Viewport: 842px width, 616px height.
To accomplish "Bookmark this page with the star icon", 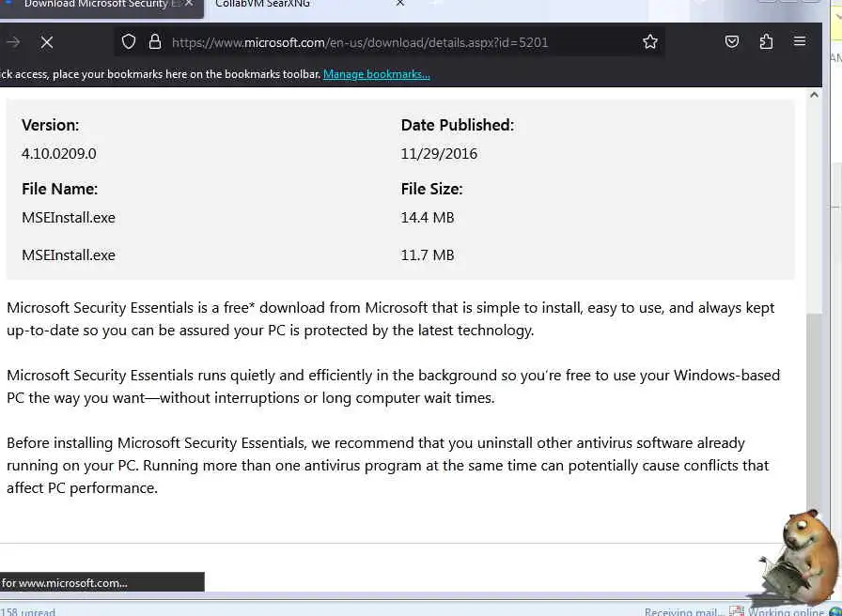I will click(x=649, y=42).
